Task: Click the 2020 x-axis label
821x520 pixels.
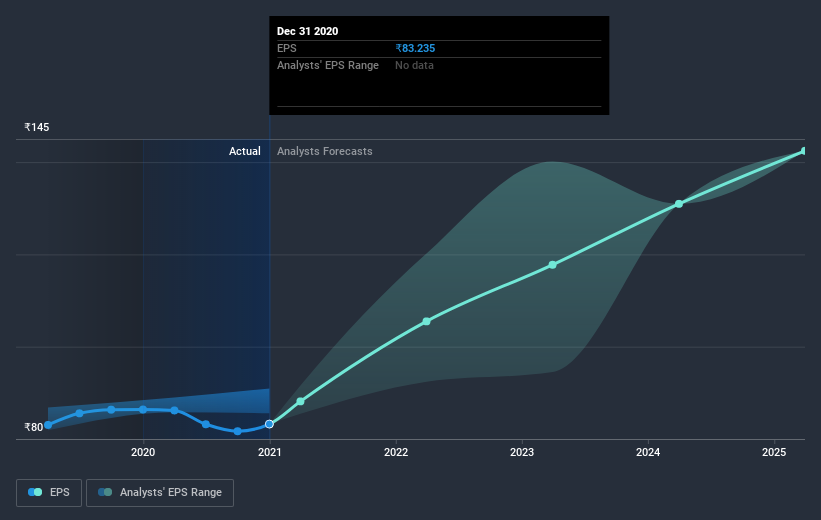Action: 143,452
